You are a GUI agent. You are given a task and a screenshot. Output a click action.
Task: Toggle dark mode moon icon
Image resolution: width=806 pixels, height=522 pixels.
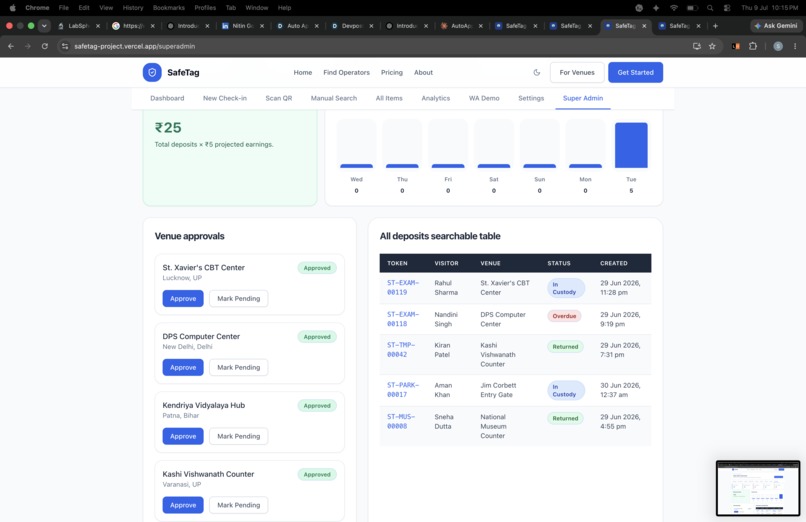click(x=537, y=72)
